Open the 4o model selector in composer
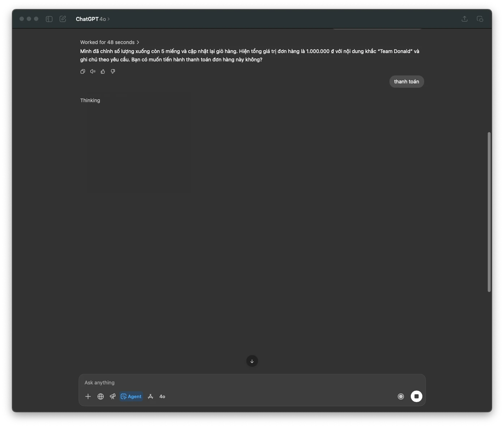This screenshot has width=504, height=427. point(162,396)
